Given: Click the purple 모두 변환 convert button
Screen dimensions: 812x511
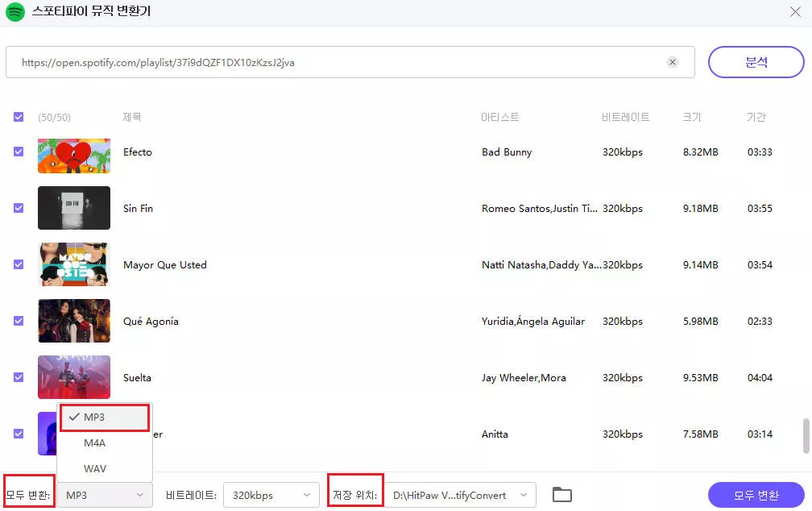Looking at the screenshot, I should [x=756, y=495].
